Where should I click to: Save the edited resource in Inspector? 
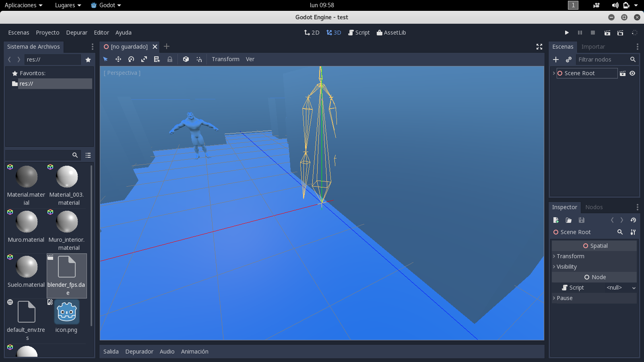click(582, 220)
